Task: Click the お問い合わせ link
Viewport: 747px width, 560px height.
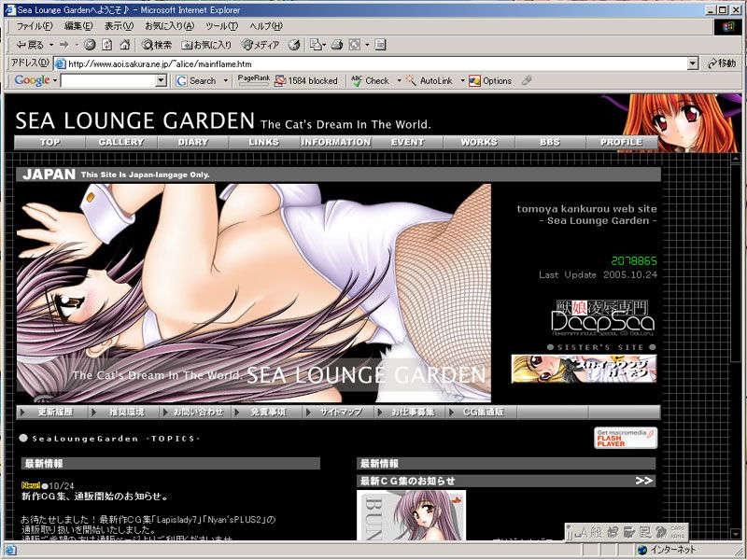Action: (196, 412)
